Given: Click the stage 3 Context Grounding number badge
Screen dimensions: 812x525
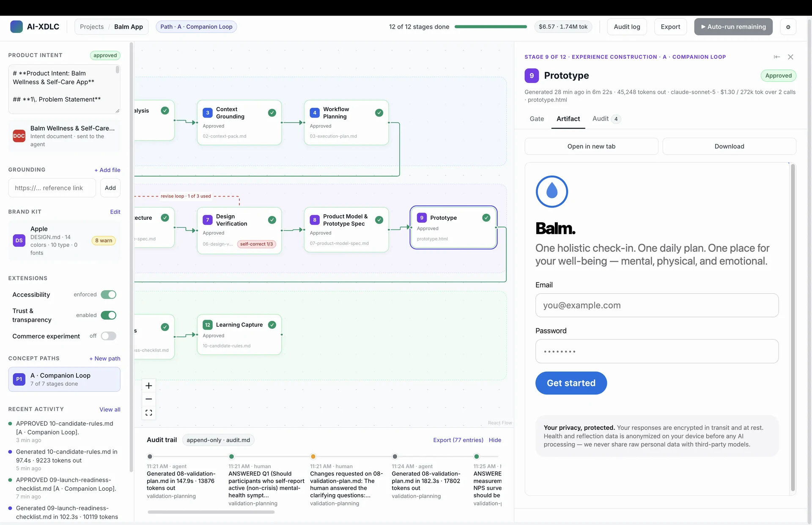Looking at the screenshot, I should [x=207, y=113].
